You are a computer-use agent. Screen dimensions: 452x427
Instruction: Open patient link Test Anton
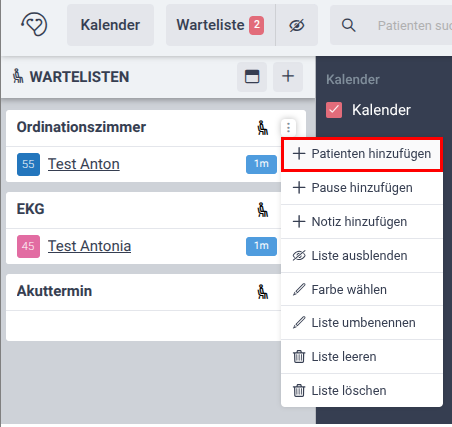[84, 164]
